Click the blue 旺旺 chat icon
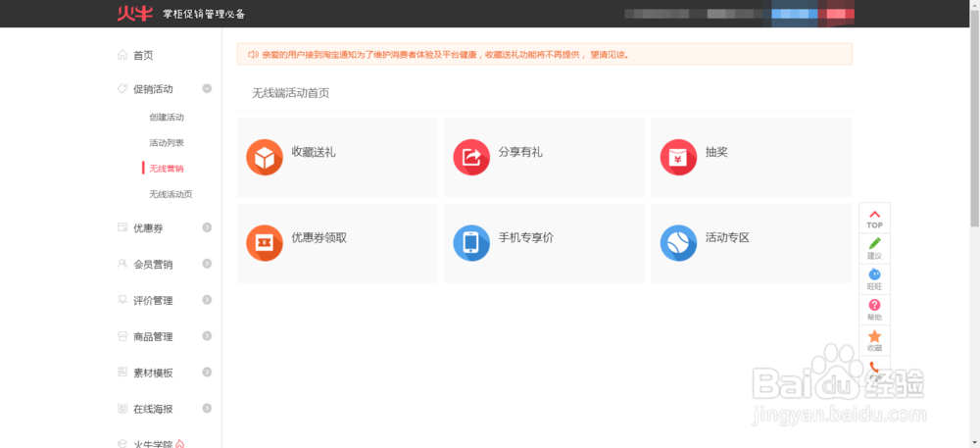 point(874,274)
